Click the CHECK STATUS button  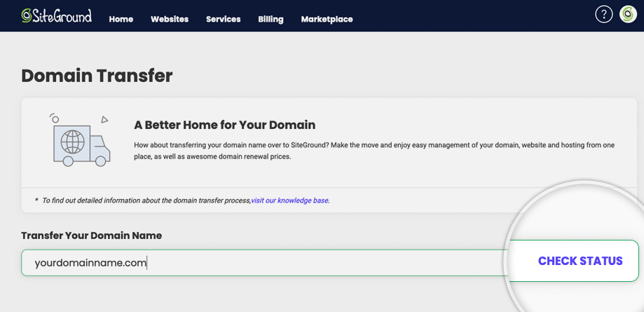coord(580,261)
